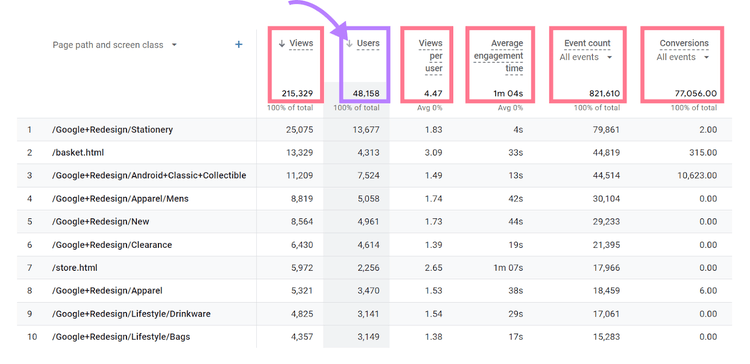Select the /store.html page path
Image resolution: width=750 pixels, height=364 pixels.
(x=75, y=267)
